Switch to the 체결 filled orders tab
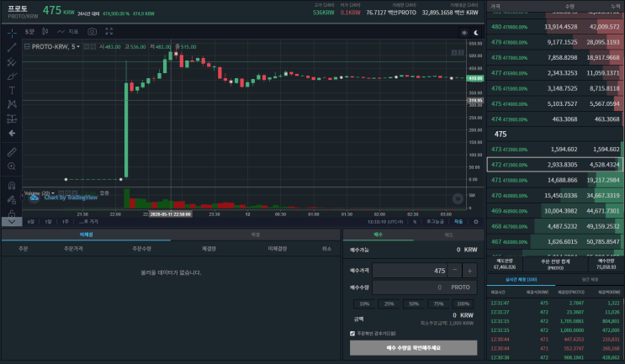Screen dimensions: 625x364 [x=256, y=235]
